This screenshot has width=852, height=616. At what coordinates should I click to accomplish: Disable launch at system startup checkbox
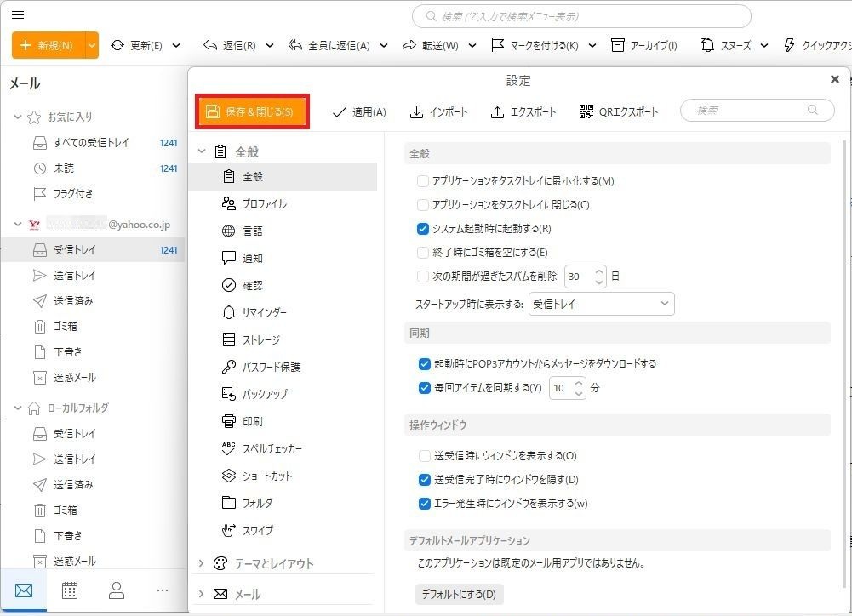click(423, 229)
